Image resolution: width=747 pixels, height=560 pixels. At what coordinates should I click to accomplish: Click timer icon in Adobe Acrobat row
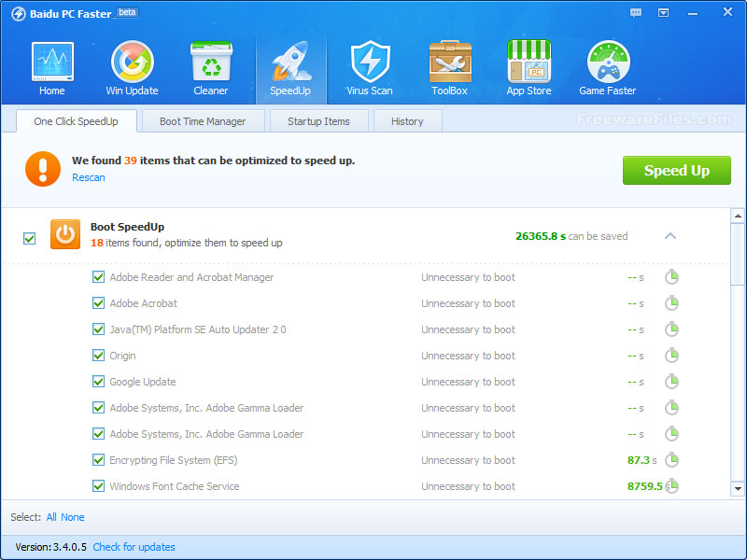tap(671, 302)
